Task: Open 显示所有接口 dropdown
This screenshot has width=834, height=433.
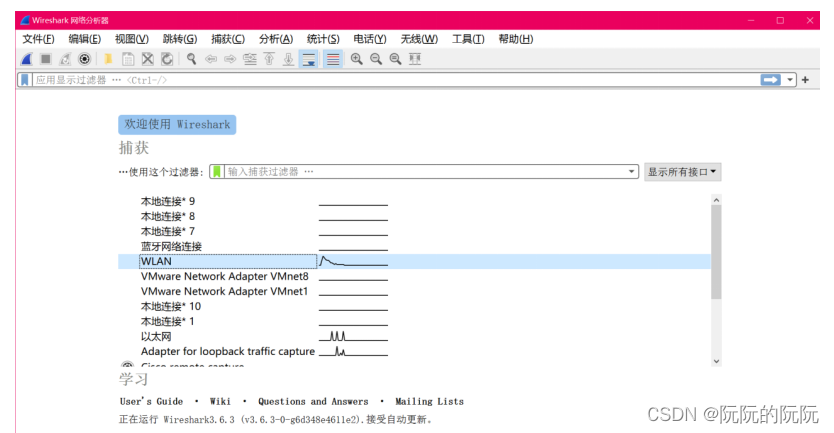Action: pyautogui.click(x=682, y=172)
